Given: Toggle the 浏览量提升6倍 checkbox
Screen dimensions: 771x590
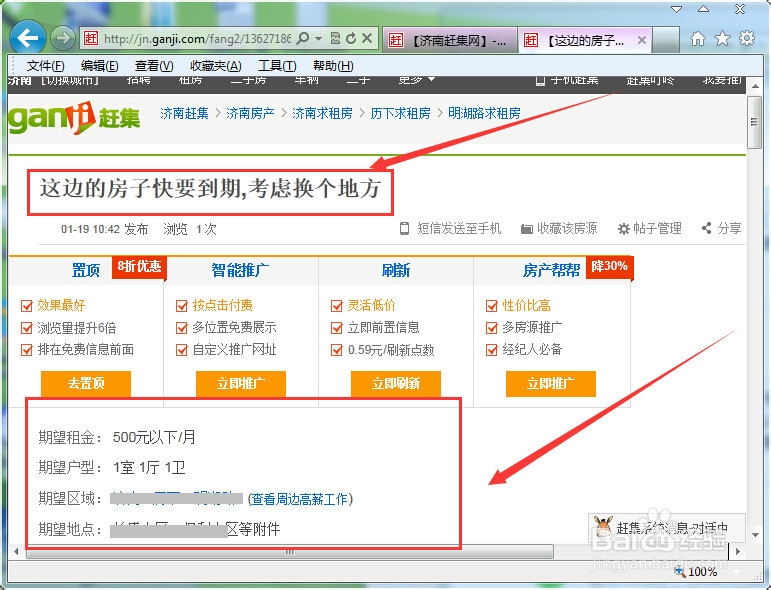Looking at the screenshot, I should click(x=27, y=328).
